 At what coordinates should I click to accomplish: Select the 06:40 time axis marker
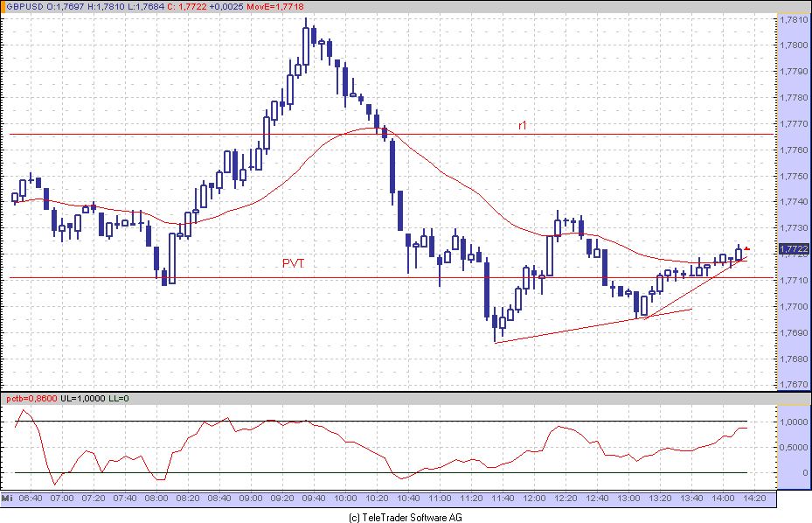(30, 498)
